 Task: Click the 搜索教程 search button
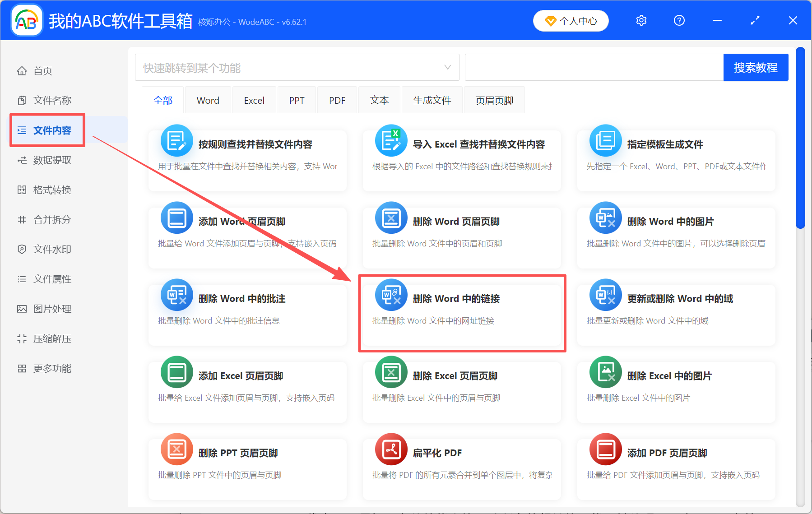756,67
